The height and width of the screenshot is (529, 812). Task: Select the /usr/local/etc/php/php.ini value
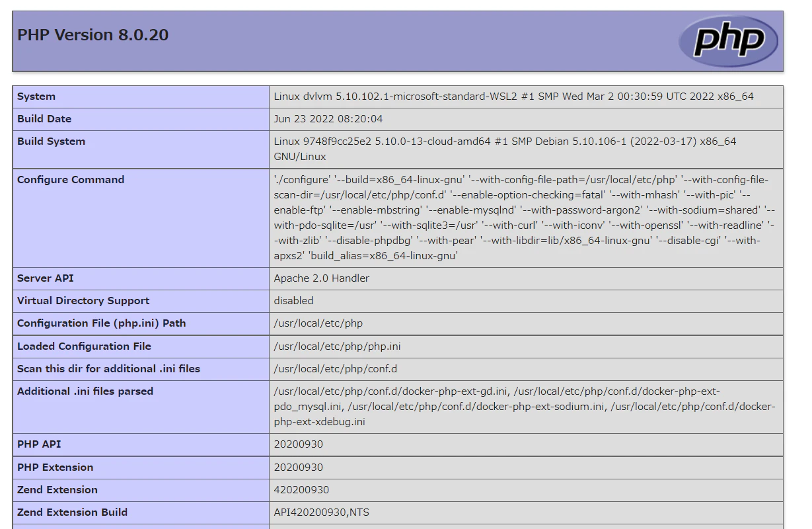(x=338, y=346)
